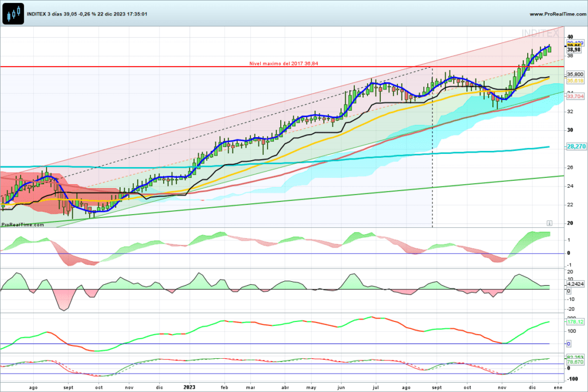
Task: Click the 33,704 red moving average value
Action: (x=575, y=96)
